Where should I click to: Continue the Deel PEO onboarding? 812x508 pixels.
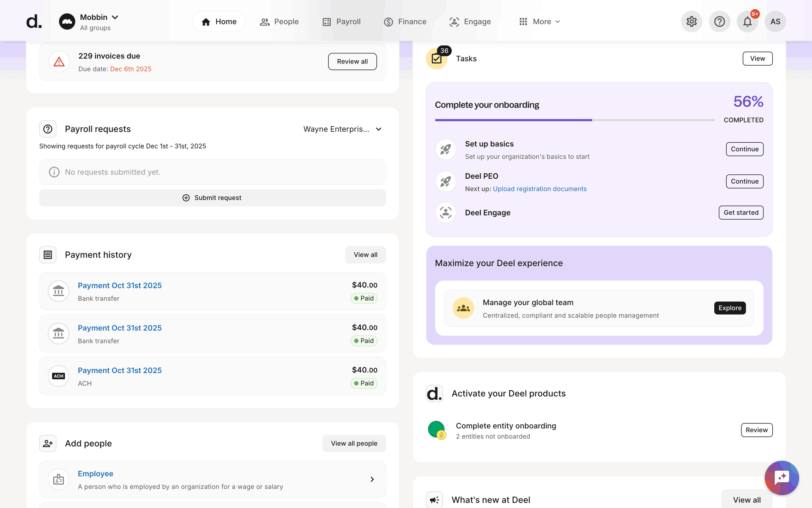pos(745,181)
